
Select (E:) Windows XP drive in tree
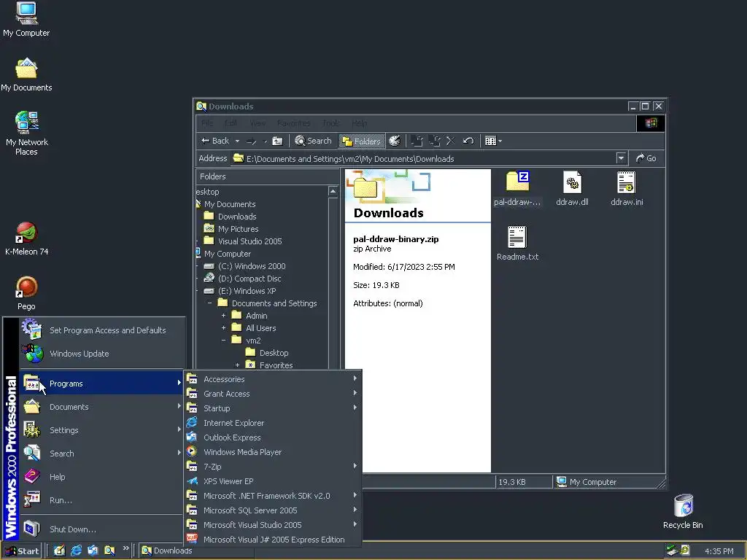click(x=239, y=290)
